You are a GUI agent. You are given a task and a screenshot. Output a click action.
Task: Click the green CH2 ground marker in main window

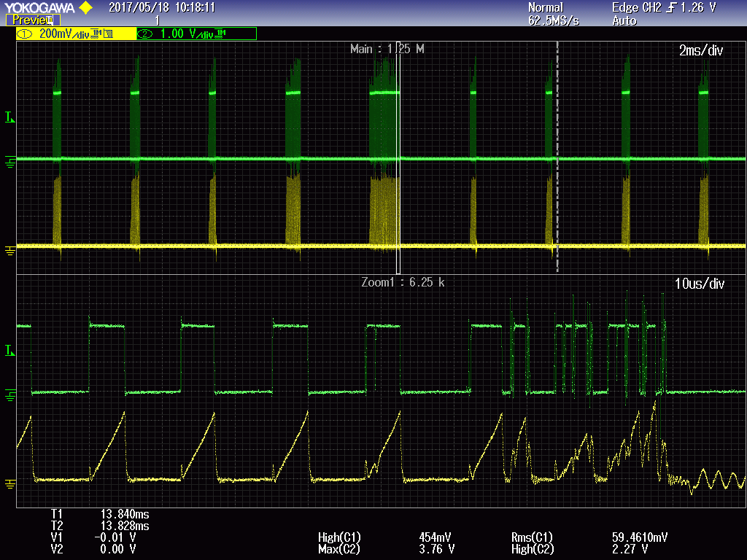[x=9, y=161]
